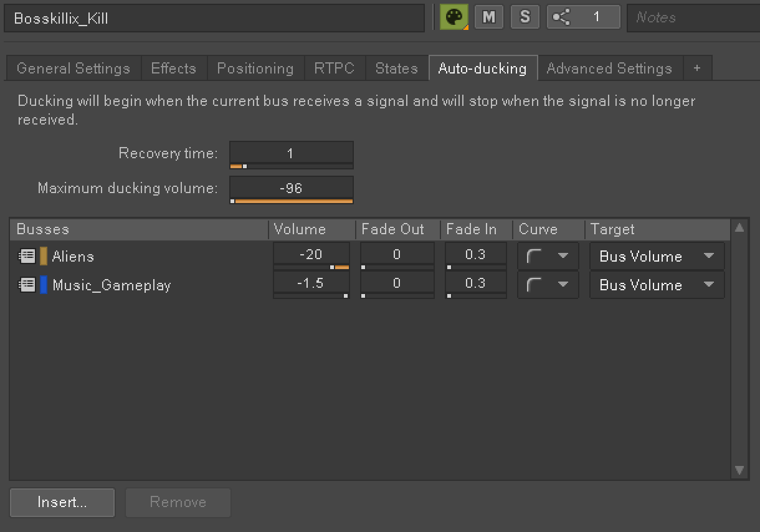
Task: Click the Notes text field
Action: point(691,17)
